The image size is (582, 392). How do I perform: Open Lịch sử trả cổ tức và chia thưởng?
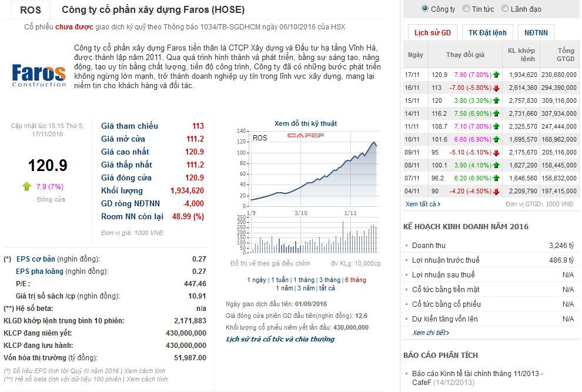click(x=280, y=339)
